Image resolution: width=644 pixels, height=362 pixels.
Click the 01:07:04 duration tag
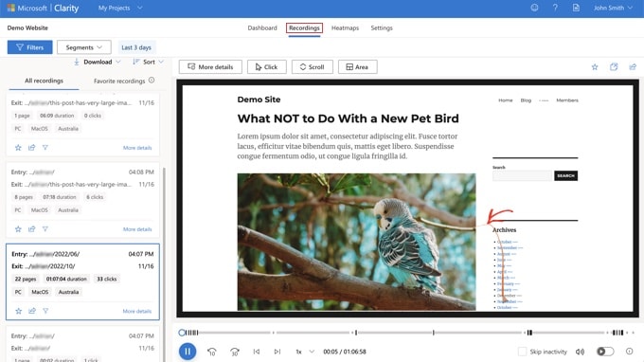[x=66, y=279]
